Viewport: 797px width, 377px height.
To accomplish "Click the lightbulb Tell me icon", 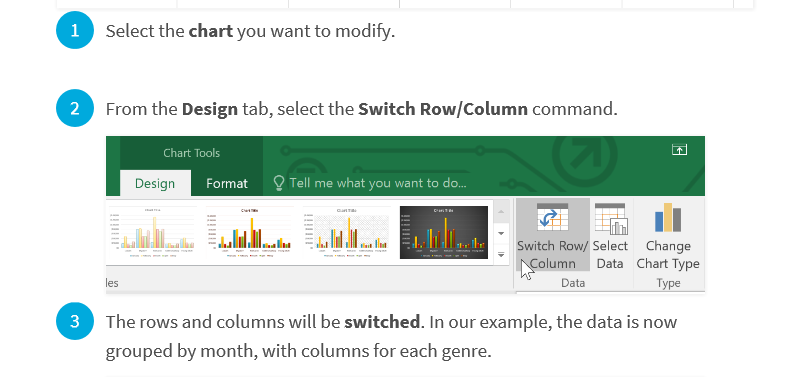I will pyautogui.click(x=279, y=183).
